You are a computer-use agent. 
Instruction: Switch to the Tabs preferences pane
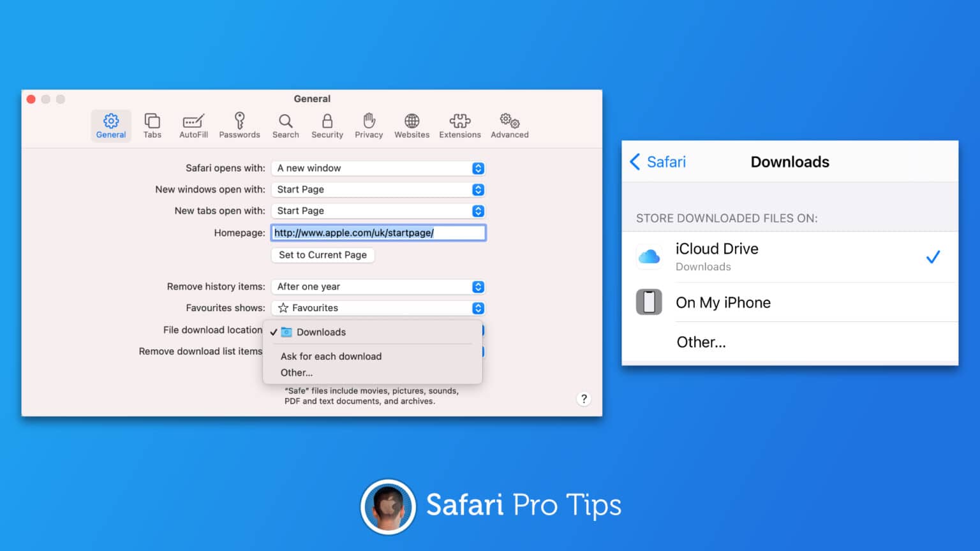(152, 126)
